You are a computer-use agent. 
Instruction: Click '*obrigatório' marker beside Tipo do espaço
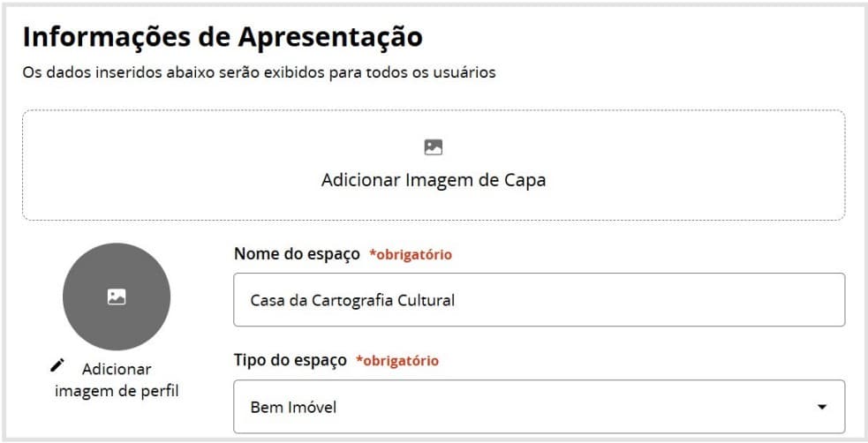397,361
